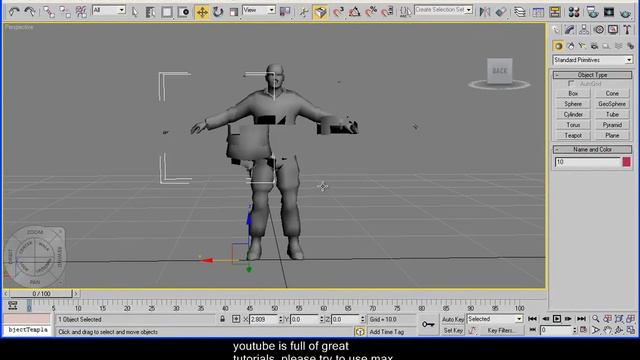640x360 pixels.
Task: Switch to the Create panel tab
Action: click(556, 29)
